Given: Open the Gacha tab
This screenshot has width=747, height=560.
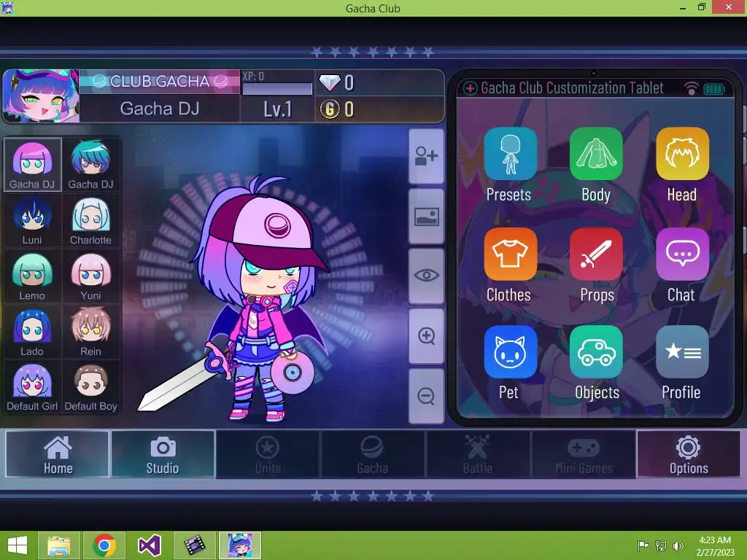Looking at the screenshot, I should (x=373, y=454).
